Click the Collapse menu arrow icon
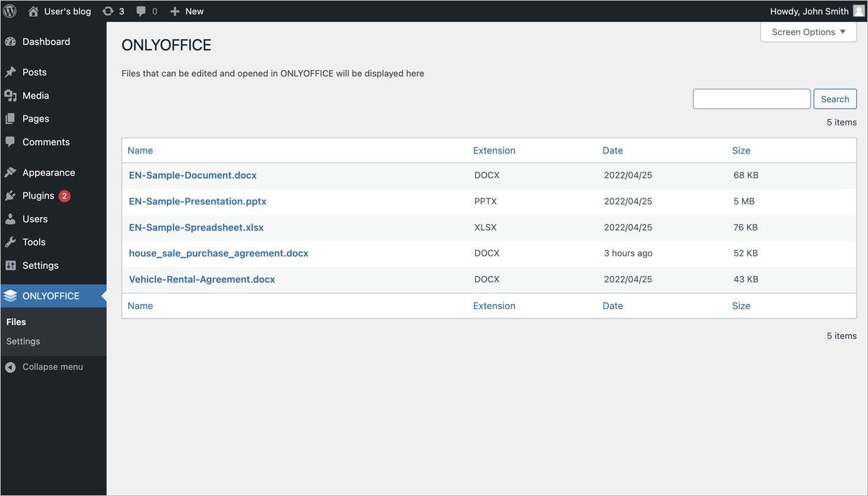The height and width of the screenshot is (496, 868). (x=10, y=367)
